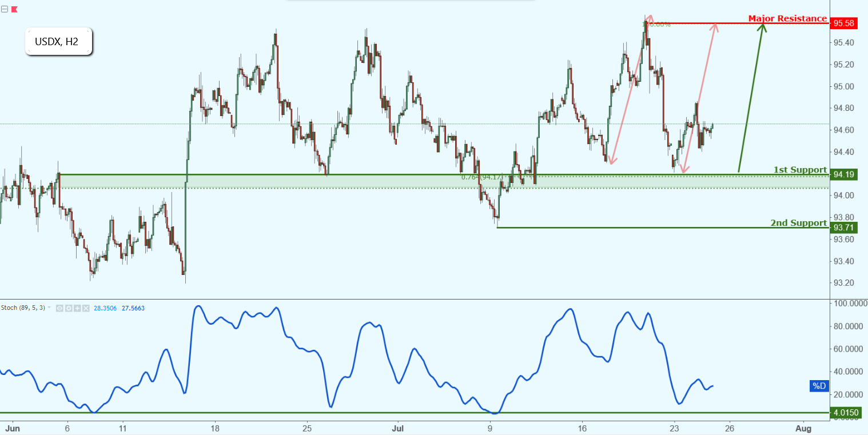
Task: Click the 94.60 price axis label
Action: point(844,130)
